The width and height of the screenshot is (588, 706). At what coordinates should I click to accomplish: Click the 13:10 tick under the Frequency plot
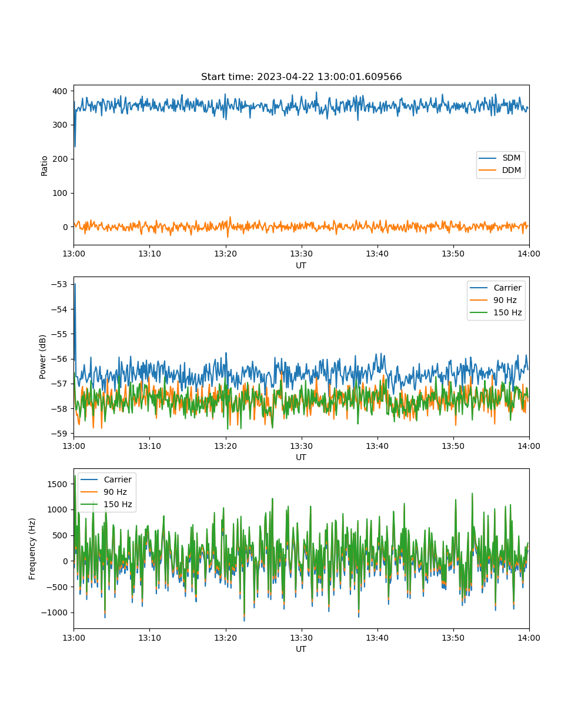point(149,637)
